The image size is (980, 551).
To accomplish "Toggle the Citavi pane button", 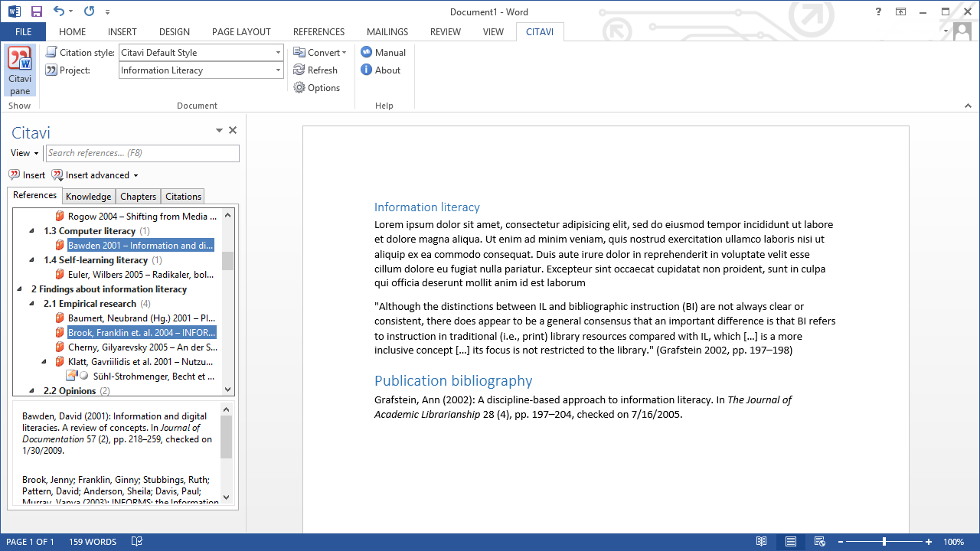I will coord(20,71).
